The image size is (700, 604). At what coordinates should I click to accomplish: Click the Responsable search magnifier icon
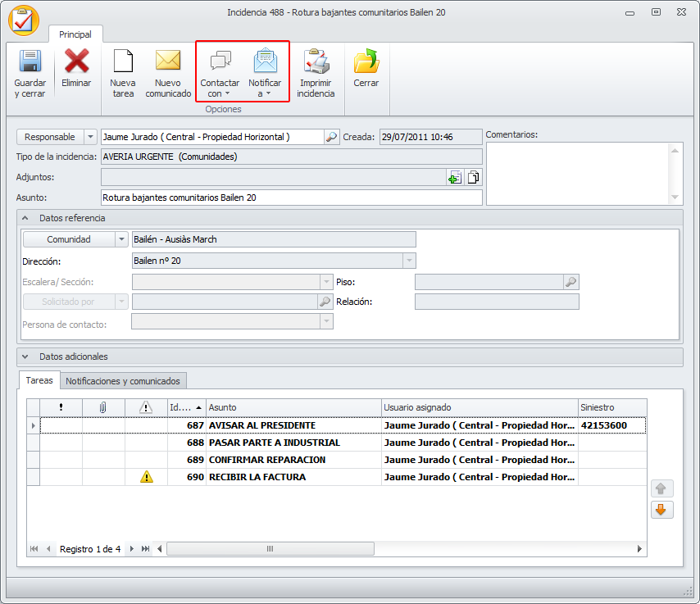pos(331,137)
